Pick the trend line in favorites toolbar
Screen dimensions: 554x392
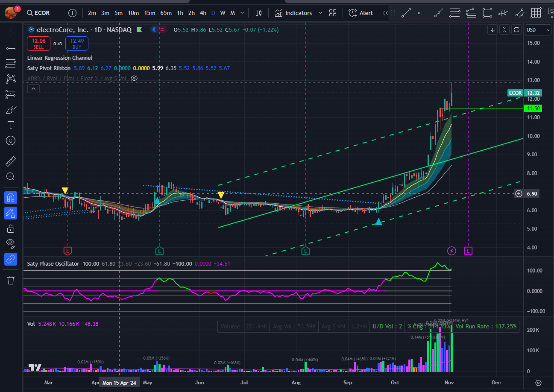pos(406,13)
